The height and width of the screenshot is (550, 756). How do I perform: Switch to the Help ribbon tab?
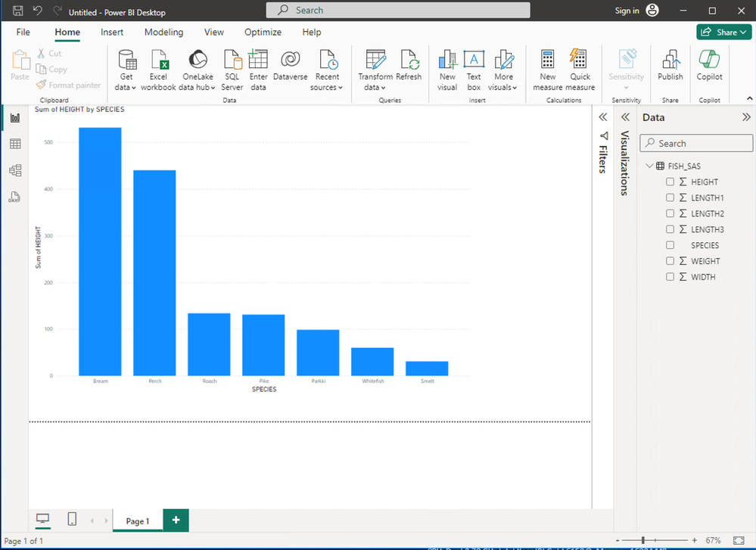[x=312, y=32]
